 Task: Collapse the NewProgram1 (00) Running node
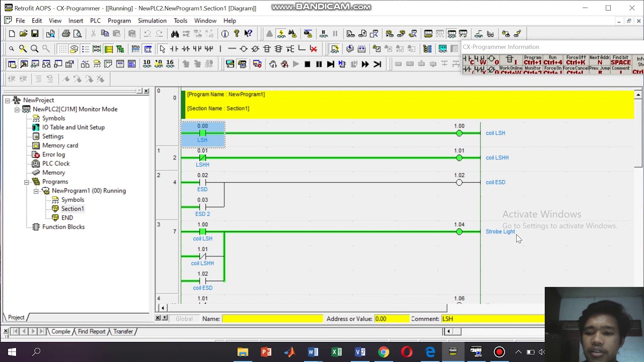[36, 191]
